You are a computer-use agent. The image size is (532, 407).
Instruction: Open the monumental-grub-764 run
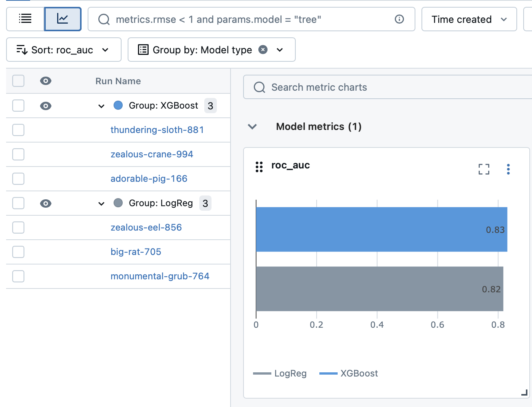click(160, 276)
